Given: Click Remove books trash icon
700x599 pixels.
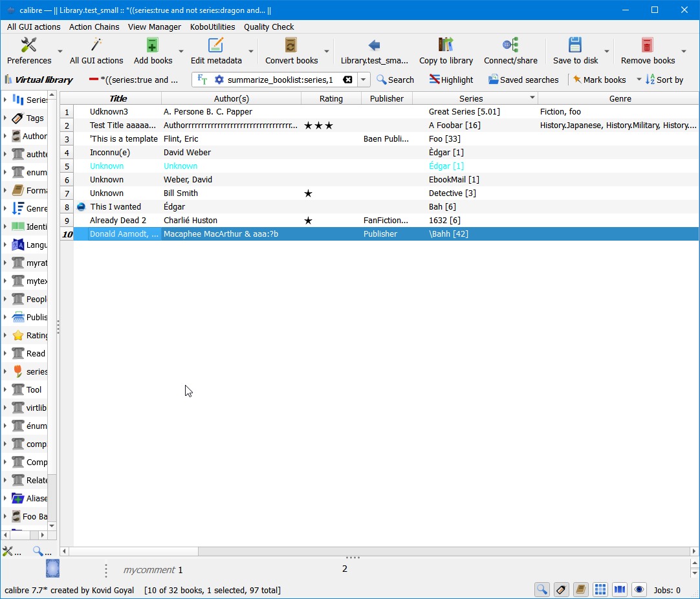Looking at the screenshot, I should coord(648,45).
